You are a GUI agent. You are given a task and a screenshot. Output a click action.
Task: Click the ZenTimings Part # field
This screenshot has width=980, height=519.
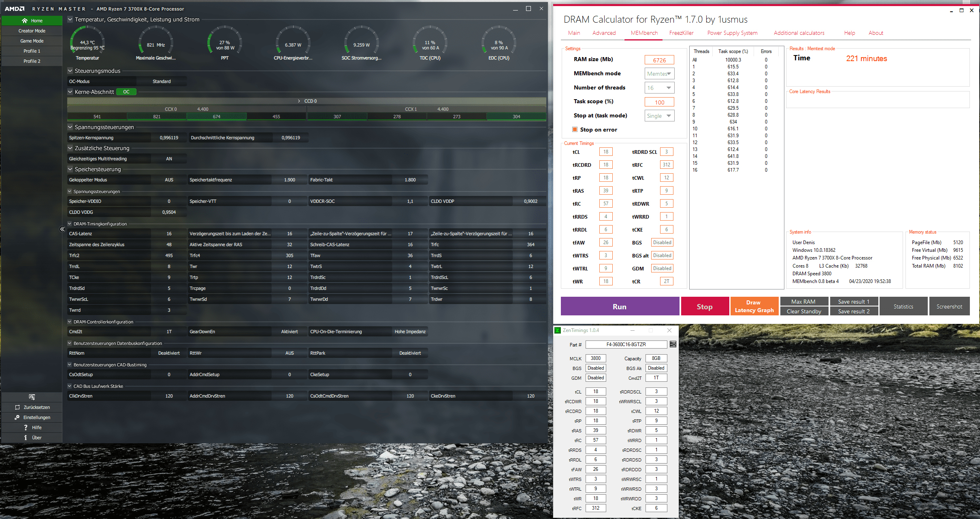tap(626, 345)
